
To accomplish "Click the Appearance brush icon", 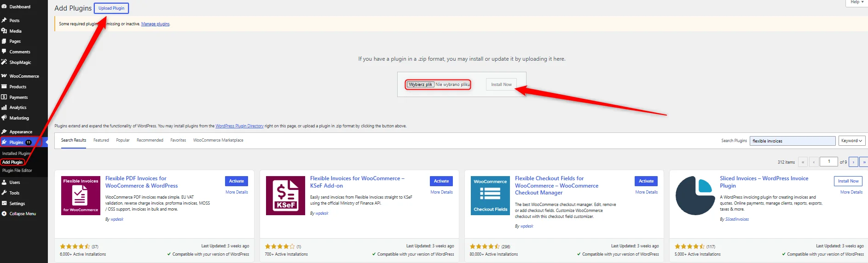I will (x=4, y=131).
